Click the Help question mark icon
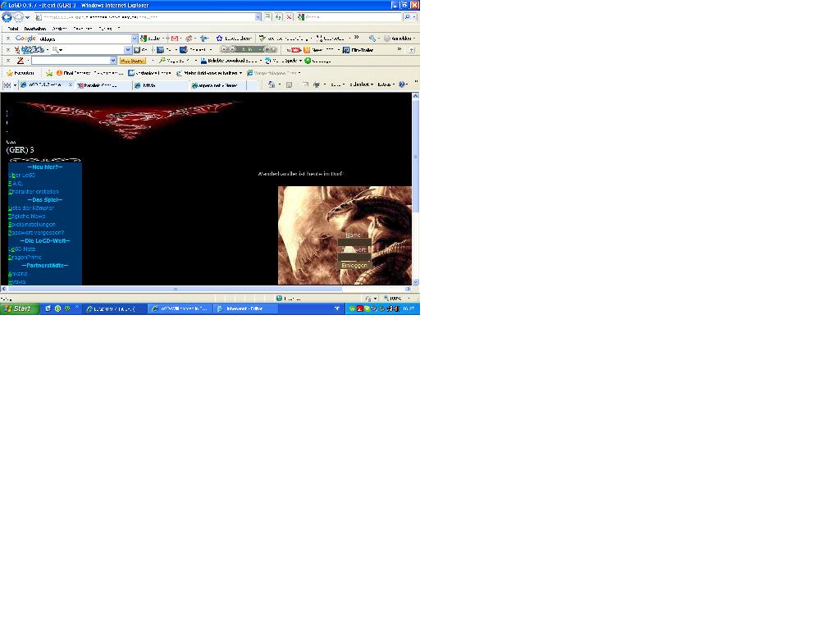840x630 pixels. pyautogui.click(x=402, y=84)
